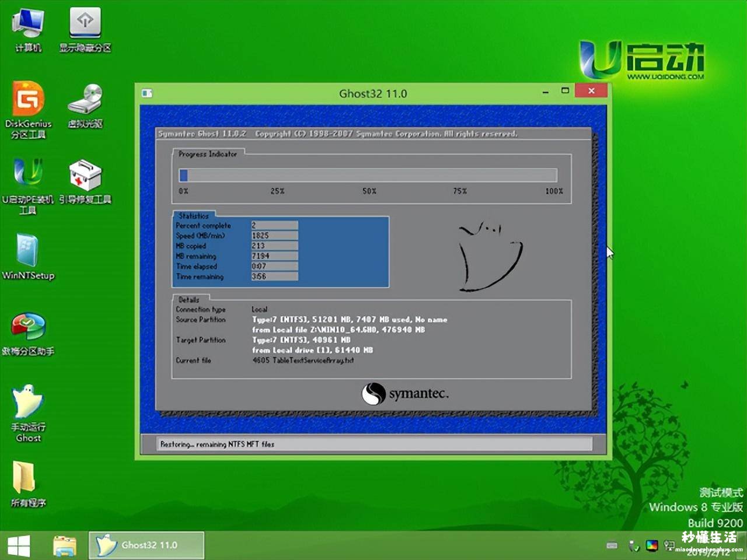Click the Z:\WIN10_64.GHO source file line
Viewport: 747px width, 560px height.
(x=338, y=330)
